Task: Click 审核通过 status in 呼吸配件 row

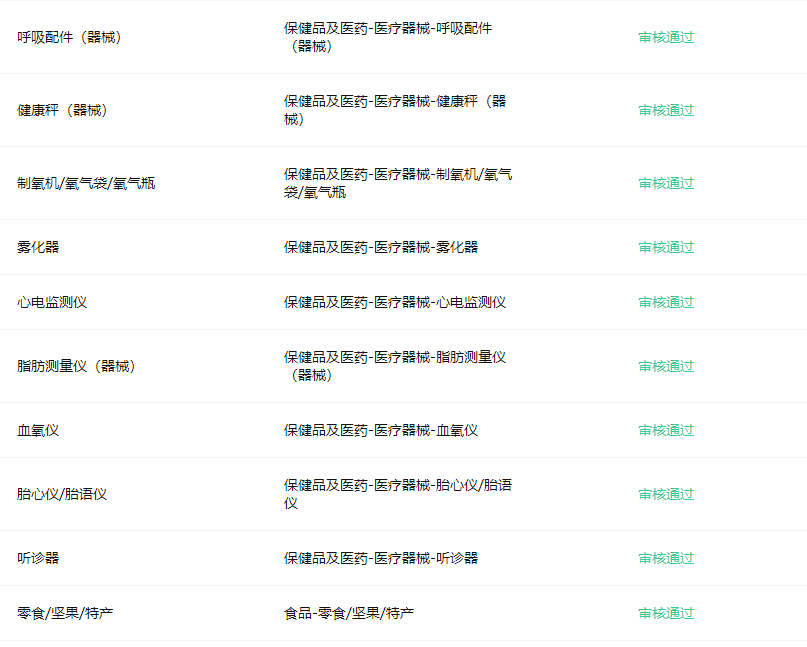Action: coord(666,37)
